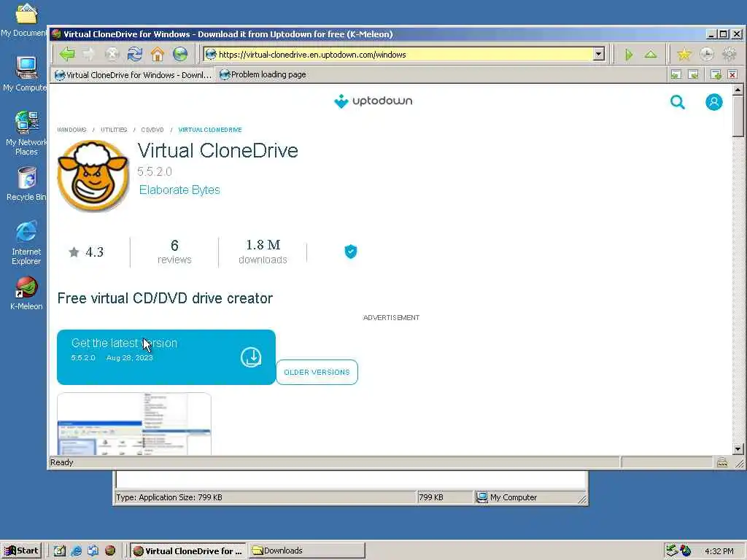
Task: Expand the URL bar dropdown arrow
Action: click(x=599, y=54)
